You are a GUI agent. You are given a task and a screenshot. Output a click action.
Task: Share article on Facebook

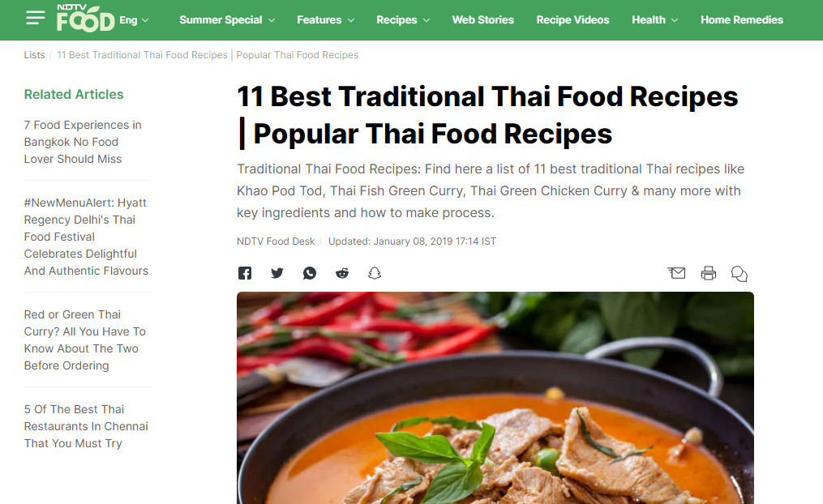click(245, 273)
